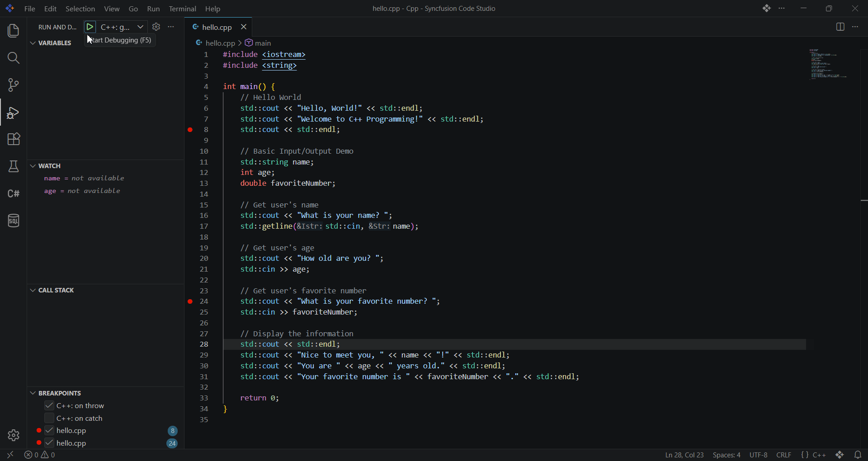Click Ln 28, Col 23 in status bar
The height and width of the screenshot is (461, 868).
[x=684, y=455]
